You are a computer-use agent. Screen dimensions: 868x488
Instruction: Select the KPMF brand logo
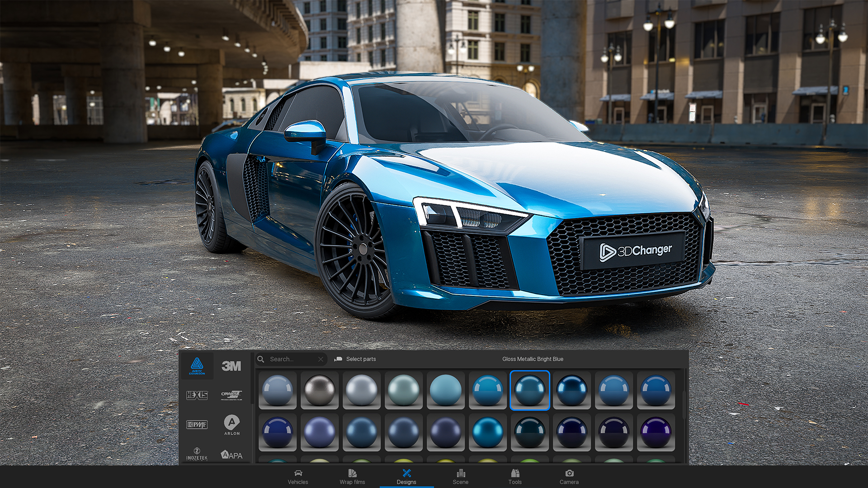click(197, 425)
